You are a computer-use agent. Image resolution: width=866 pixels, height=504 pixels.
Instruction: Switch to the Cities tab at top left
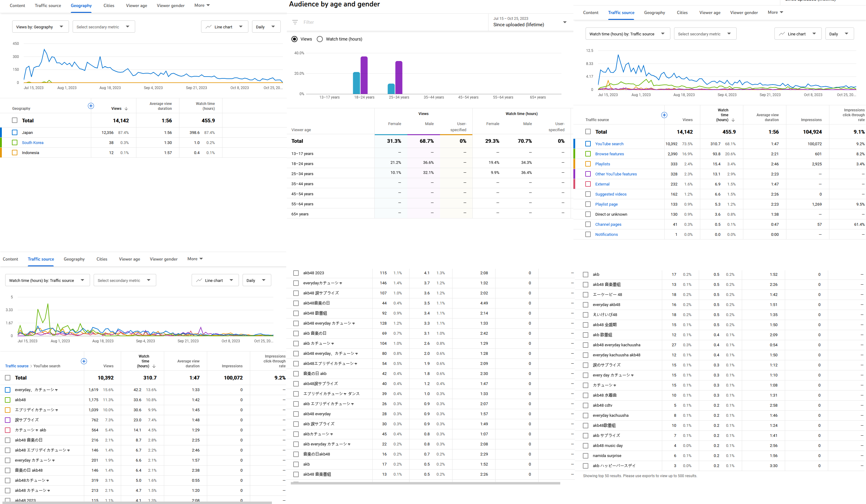tap(109, 5)
